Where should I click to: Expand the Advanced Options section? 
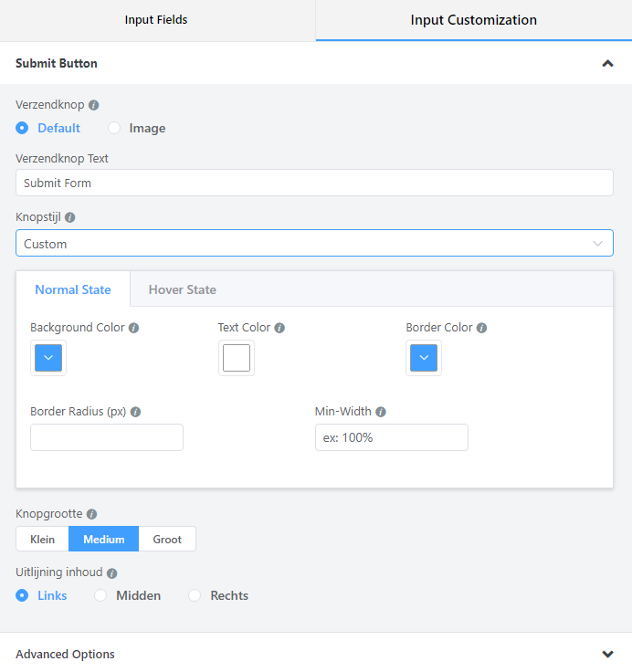[x=607, y=654]
